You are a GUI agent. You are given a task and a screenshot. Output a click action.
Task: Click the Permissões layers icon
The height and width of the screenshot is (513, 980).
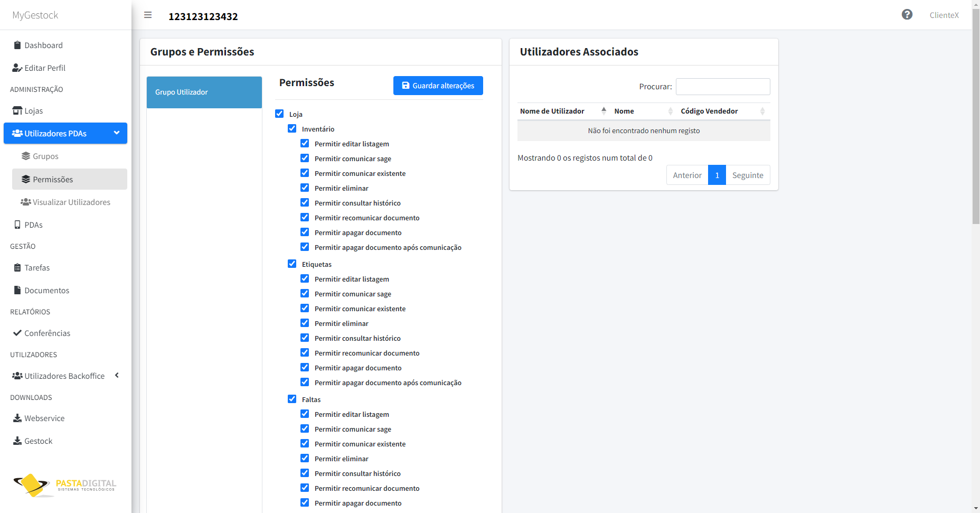tap(26, 180)
